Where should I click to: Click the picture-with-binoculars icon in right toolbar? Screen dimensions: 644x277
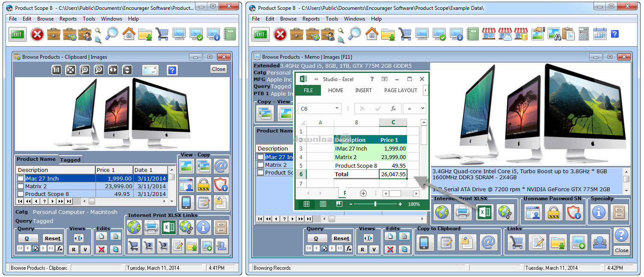coord(554,34)
